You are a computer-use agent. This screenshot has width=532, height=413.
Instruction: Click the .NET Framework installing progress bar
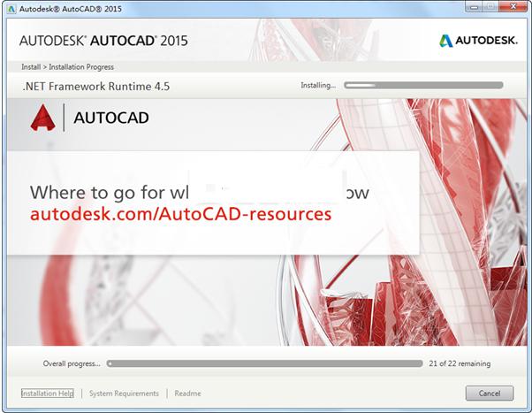423,86
